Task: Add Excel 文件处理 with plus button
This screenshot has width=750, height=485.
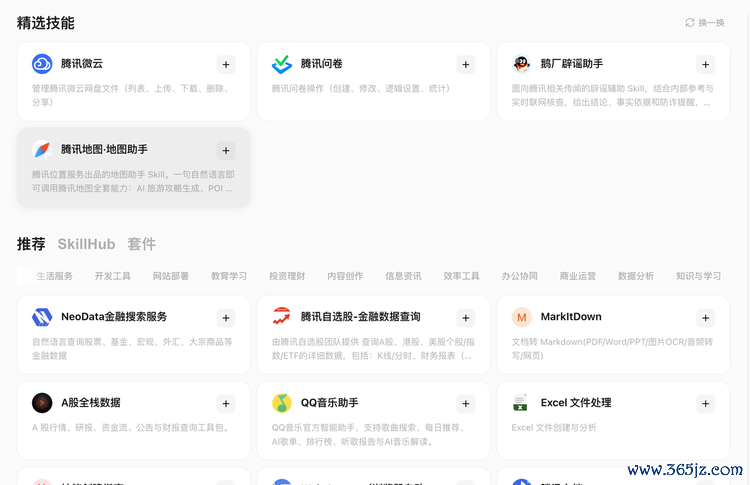Action: pyautogui.click(x=706, y=404)
